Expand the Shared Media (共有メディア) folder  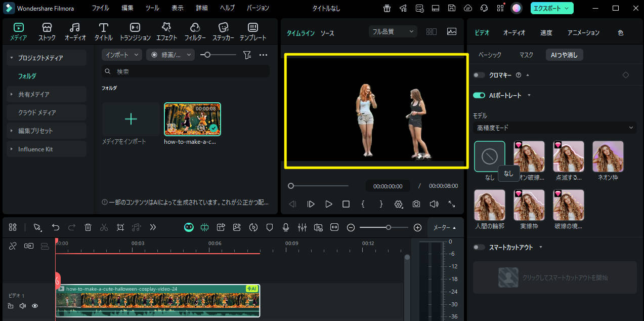pyautogui.click(x=33, y=94)
